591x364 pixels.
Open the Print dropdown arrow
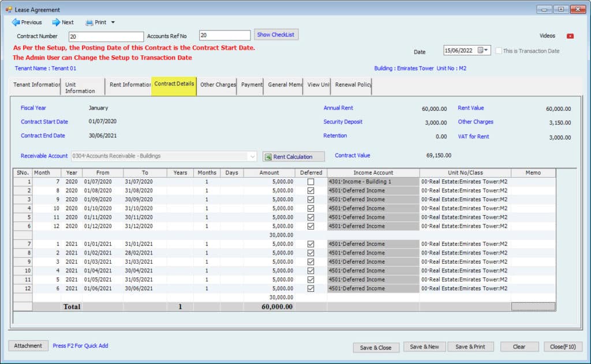(113, 22)
